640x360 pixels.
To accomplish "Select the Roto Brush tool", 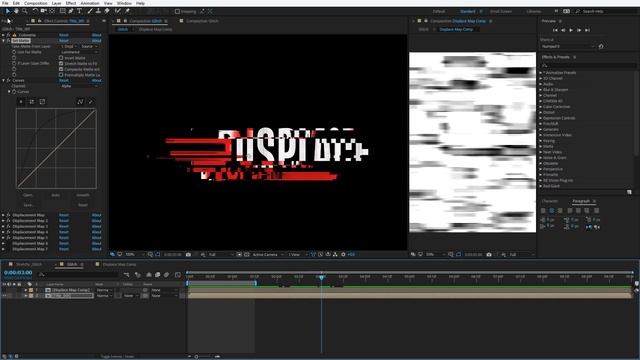I will (118, 11).
